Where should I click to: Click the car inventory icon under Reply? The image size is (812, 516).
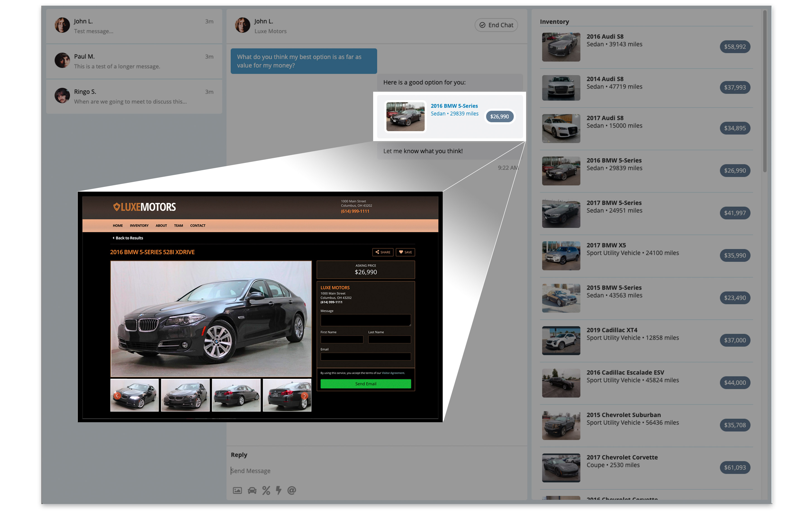252,490
